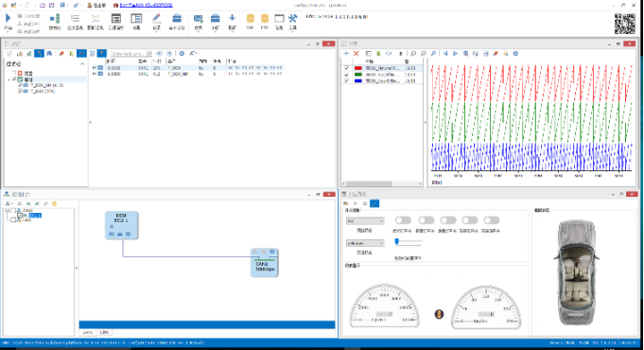Image resolution: width=644 pixels, height=350 pixels.
Task: Click the filter text input field in trace toolbar
Action: pos(129,53)
